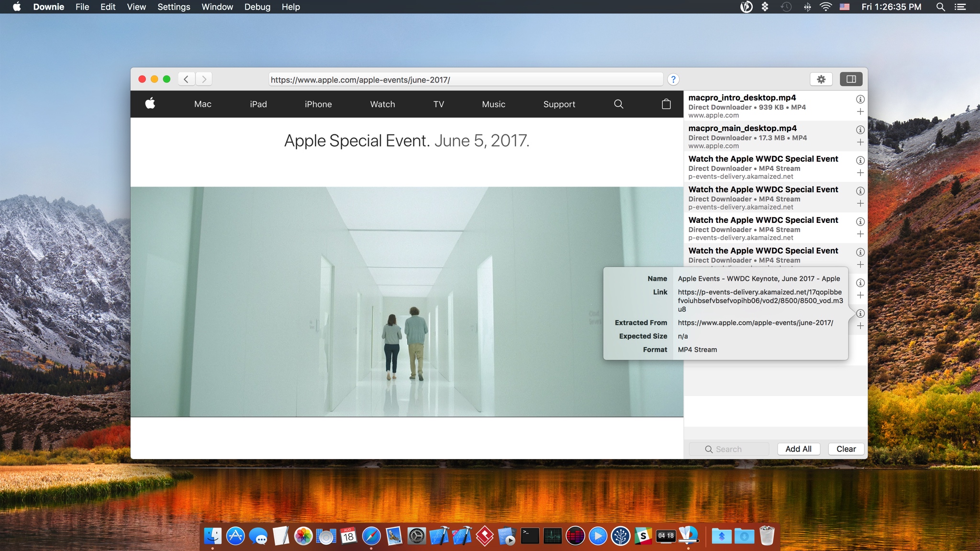The height and width of the screenshot is (551, 980).
Task: Open the Help menu
Action: (x=290, y=7)
